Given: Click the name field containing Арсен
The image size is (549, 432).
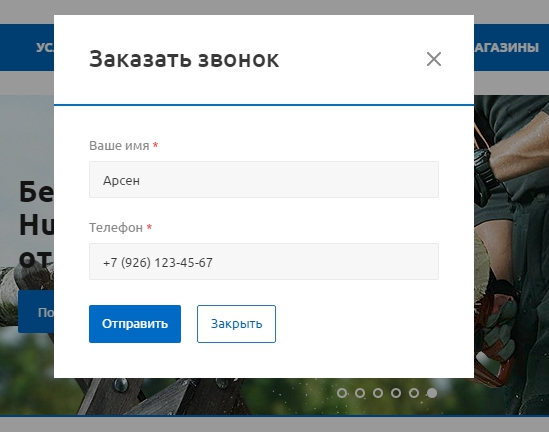Looking at the screenshot, I should coord(264,180).
